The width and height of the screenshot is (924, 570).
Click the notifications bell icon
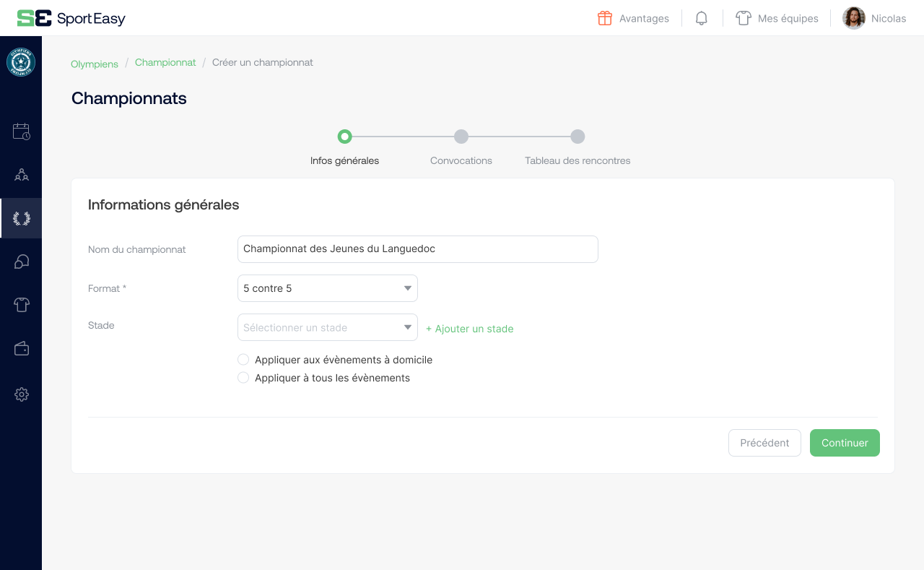[701, 19]
